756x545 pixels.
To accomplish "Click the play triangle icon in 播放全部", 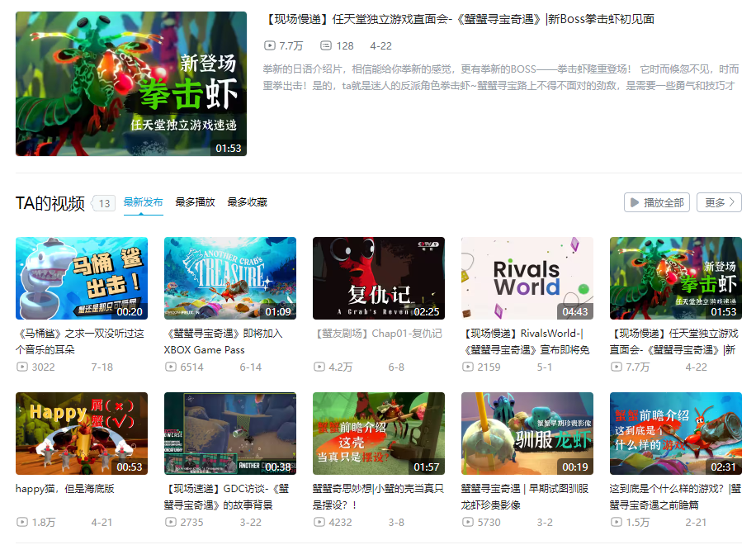I will pos(635,202).
